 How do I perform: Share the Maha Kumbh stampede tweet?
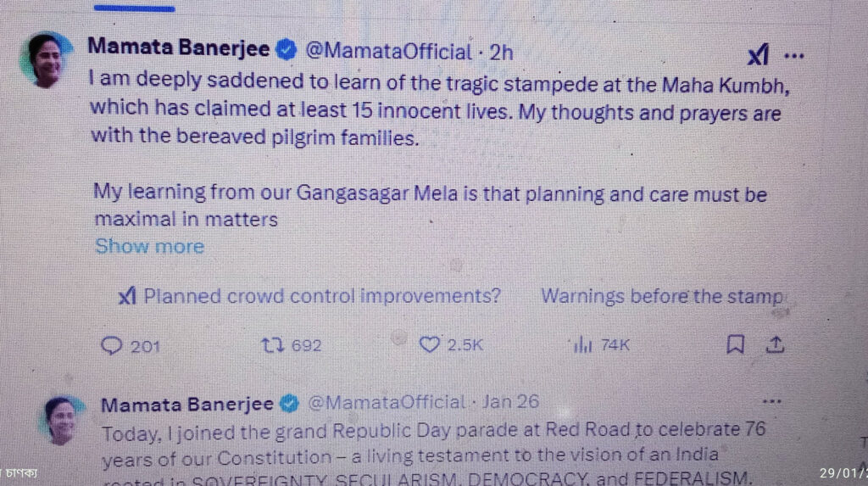click(776, 344)
